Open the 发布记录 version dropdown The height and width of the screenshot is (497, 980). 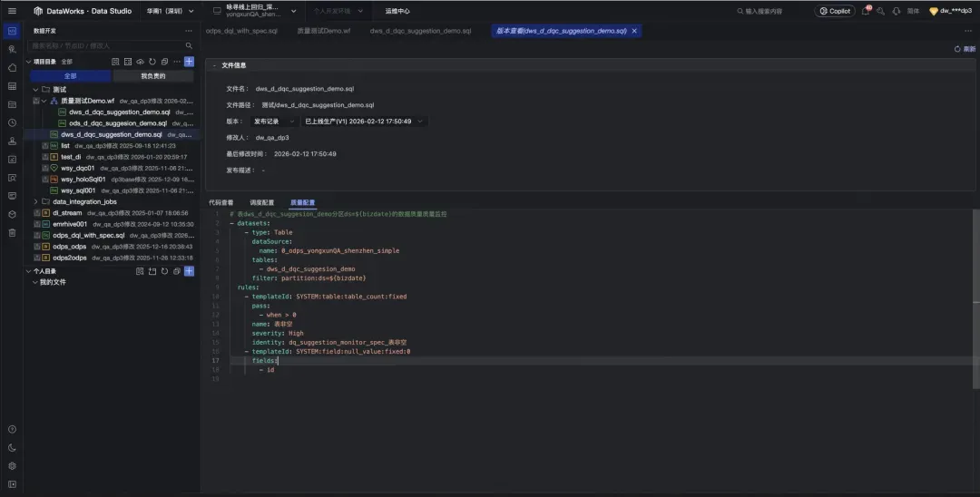(273, 121)
